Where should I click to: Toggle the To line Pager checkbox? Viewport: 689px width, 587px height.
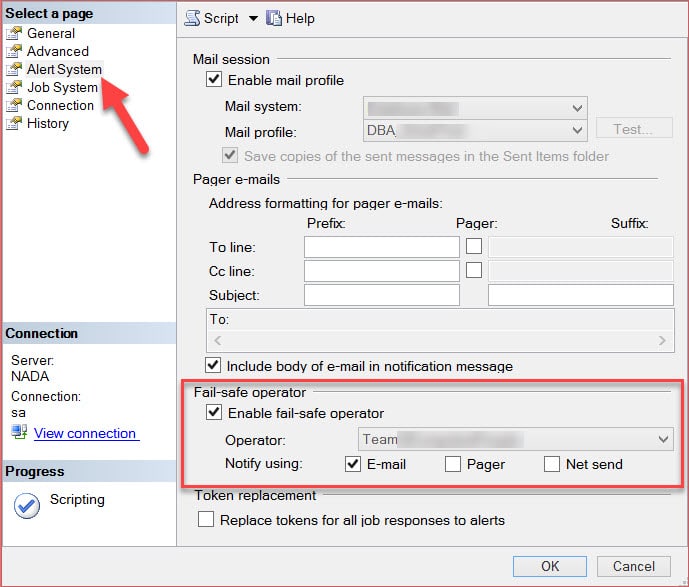474,246
